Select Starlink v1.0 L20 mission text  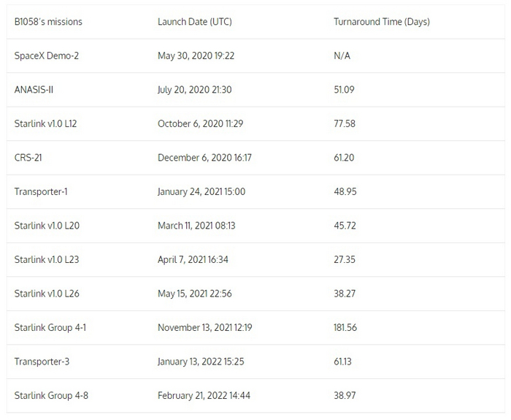coord(47,226)
